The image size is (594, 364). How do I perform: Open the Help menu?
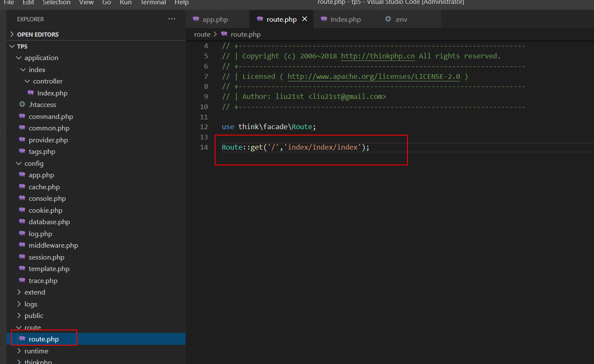(181, 3)
